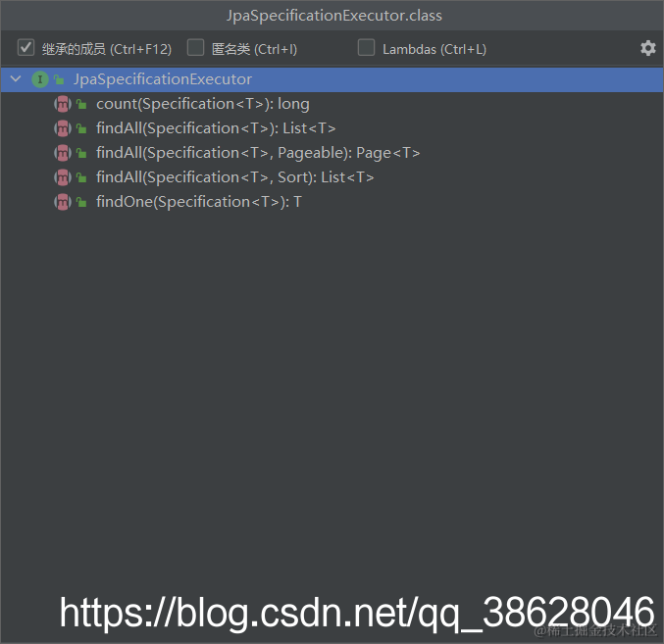Click public-access lock on findAll(Specification<T>): List<T>
This screenshot has height=644, width=664.
81,128
